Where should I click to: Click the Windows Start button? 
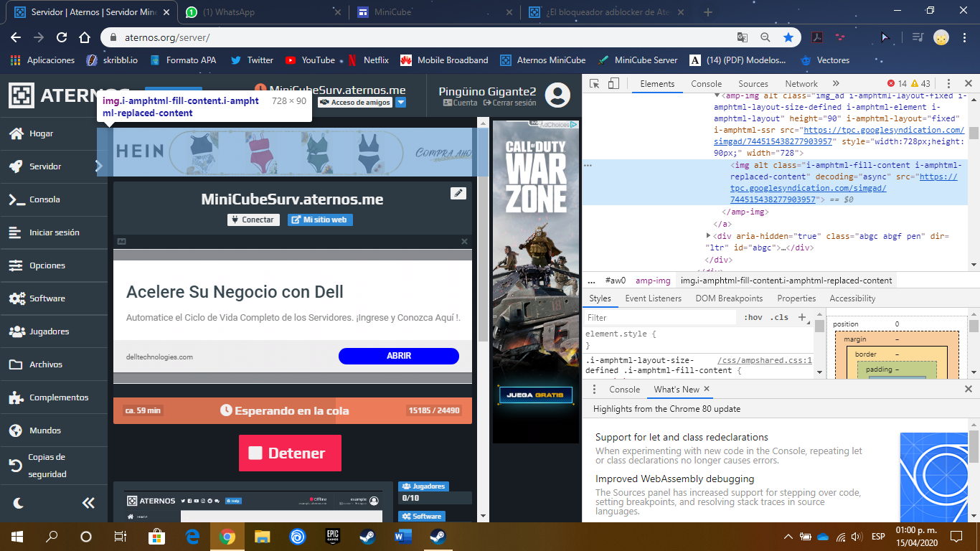click(x=16, y=537)
